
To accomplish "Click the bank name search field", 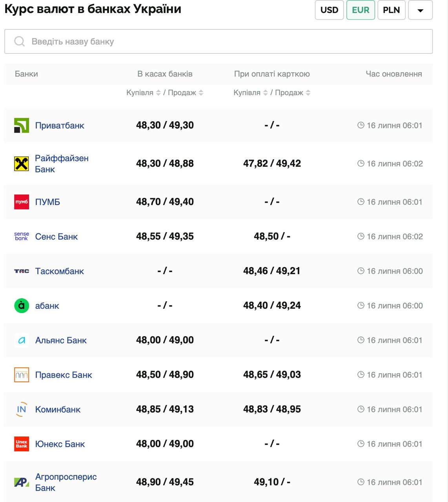I will point(219,42).
